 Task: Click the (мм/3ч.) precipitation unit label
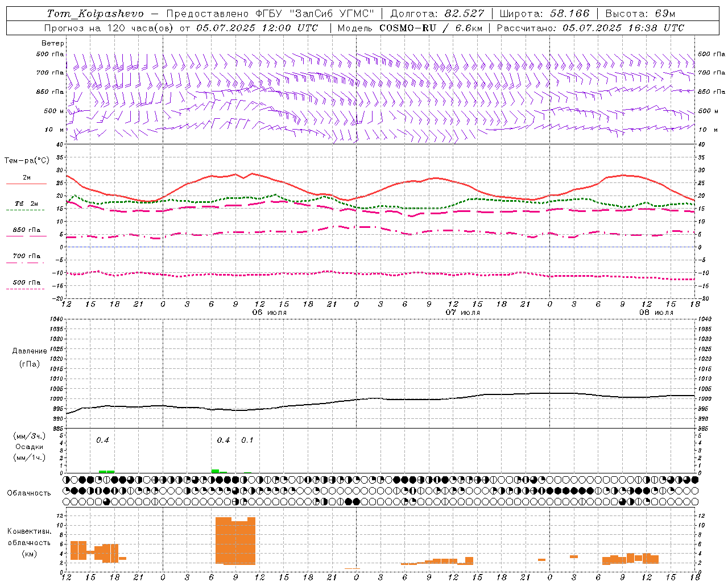click(x=30, y=436)
